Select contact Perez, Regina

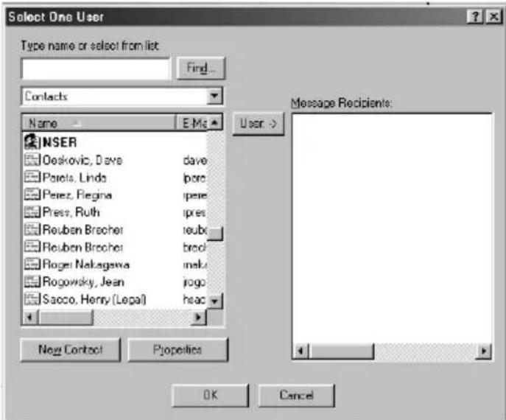pyautogui.click(x=77, y=195)
